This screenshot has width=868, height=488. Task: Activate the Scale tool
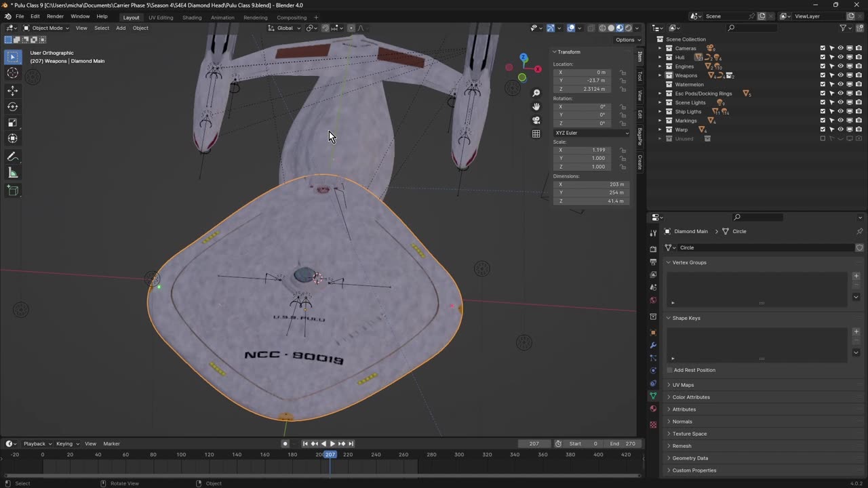point(13,123)
